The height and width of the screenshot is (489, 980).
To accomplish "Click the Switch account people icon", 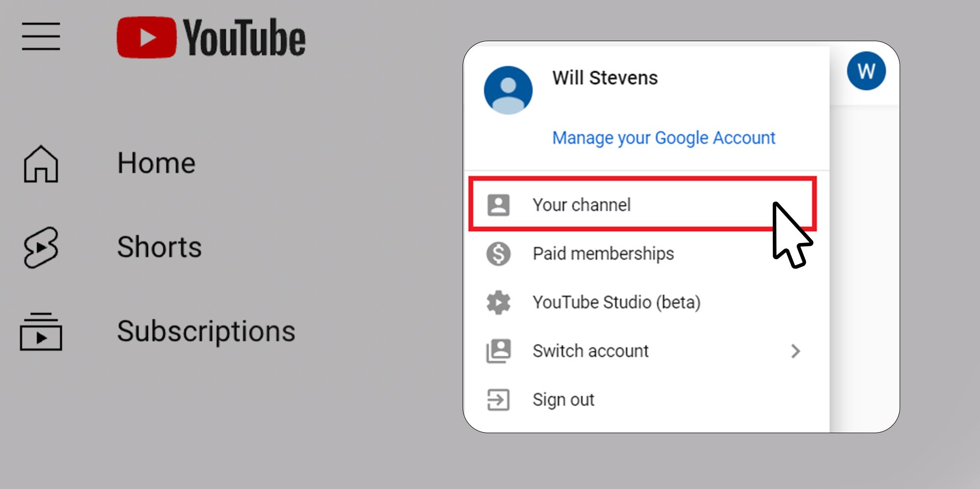I will [x=498, y=351].
